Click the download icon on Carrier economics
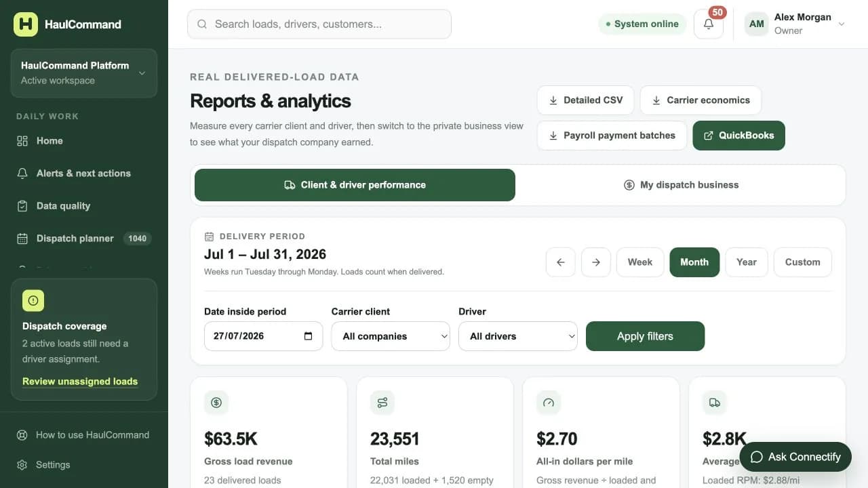This screenshot has height=488, width=868. [656, 100]
